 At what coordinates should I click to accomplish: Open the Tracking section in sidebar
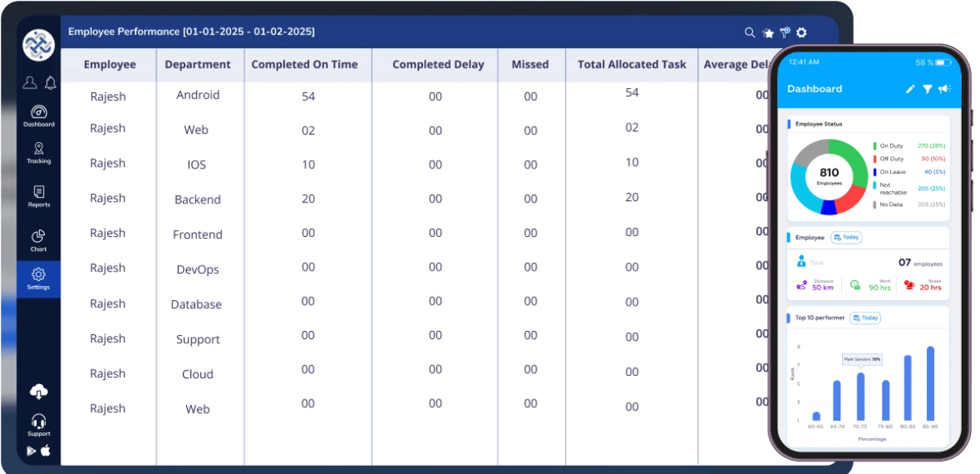[x=38, y=153]
